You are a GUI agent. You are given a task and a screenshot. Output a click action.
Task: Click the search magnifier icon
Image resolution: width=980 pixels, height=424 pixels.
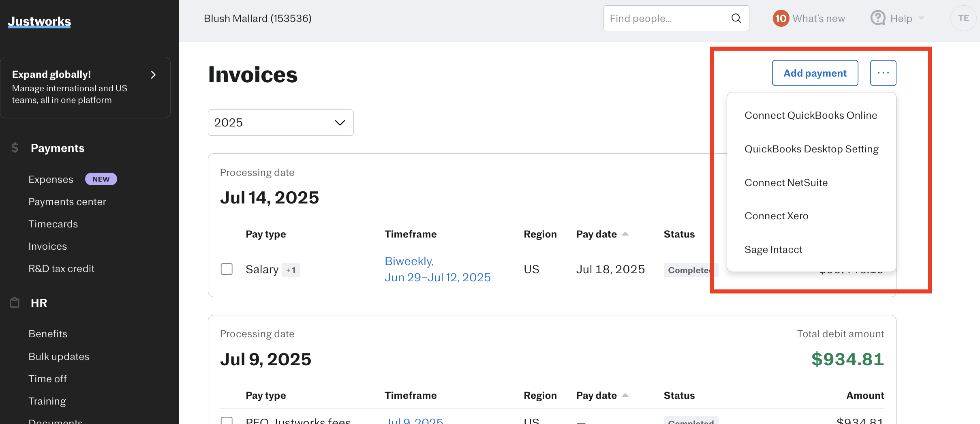(x=736, y=18)
